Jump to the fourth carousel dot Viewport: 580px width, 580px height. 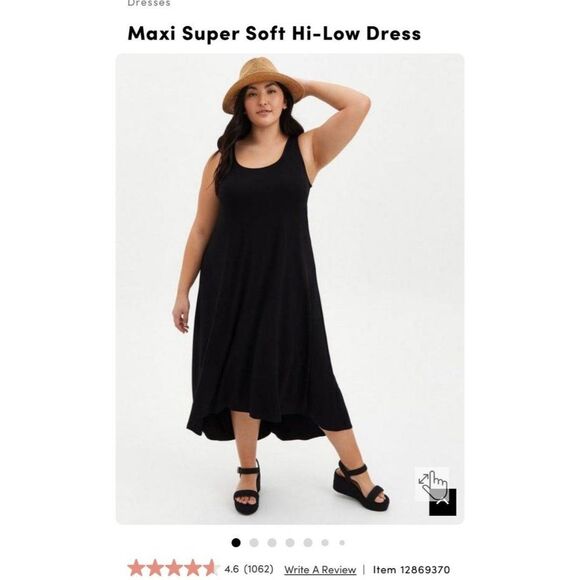(290, 543)
